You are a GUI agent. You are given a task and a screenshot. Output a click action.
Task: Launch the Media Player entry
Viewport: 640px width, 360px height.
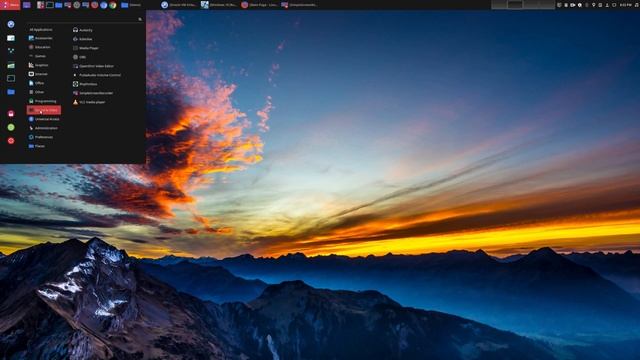click(86, 48)
